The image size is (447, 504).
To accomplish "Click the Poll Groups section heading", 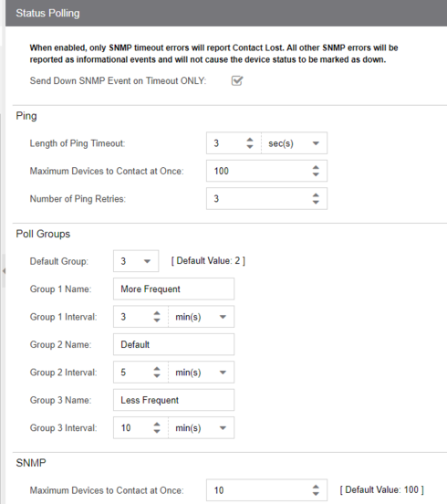I will point(43,234).
